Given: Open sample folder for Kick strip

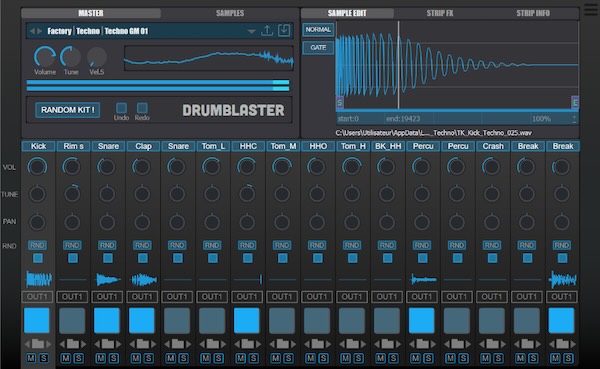Looking at the screenshot, I should (x=38, y=344).
